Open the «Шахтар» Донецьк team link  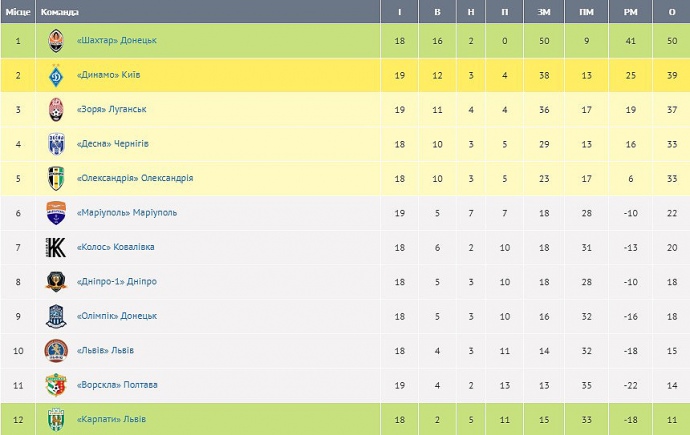tap(116, 41)
